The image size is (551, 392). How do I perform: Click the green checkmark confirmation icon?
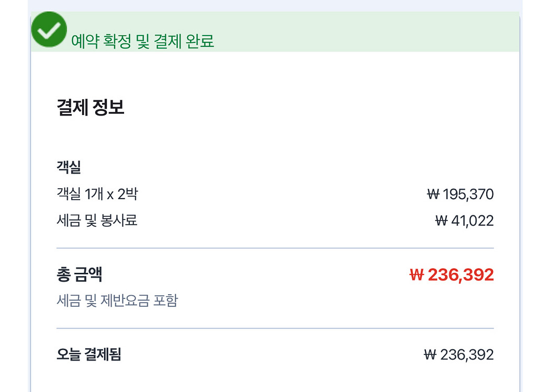coord(49,29)
